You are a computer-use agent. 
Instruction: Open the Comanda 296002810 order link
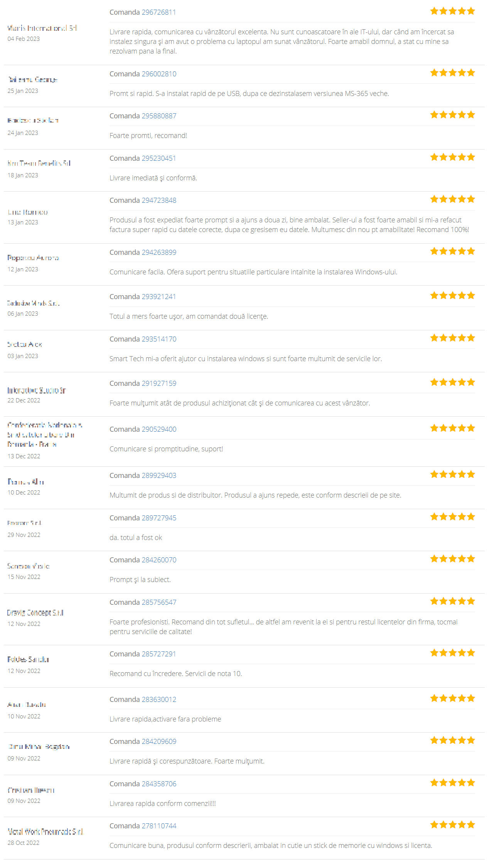(x=159, y=73)
